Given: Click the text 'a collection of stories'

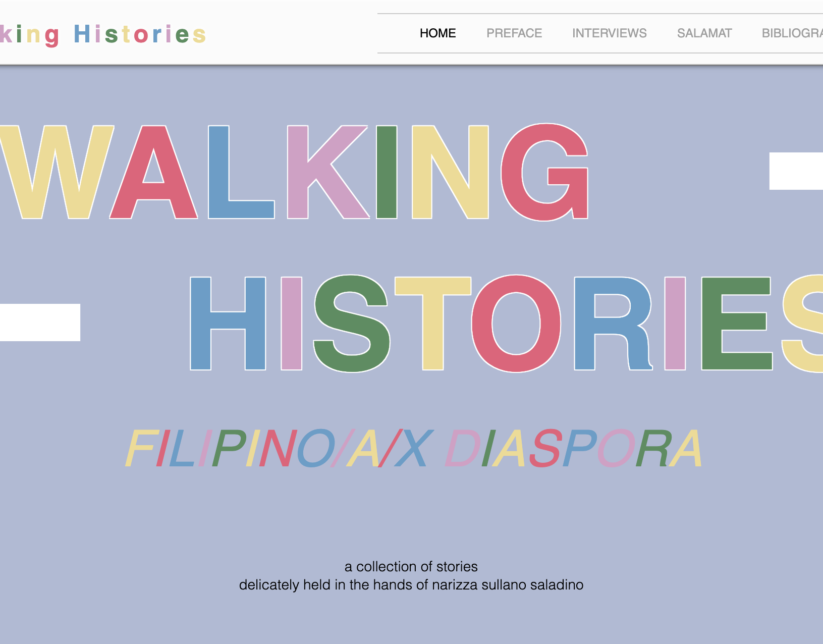Looking at the screenshot, I should pos(411,567).
